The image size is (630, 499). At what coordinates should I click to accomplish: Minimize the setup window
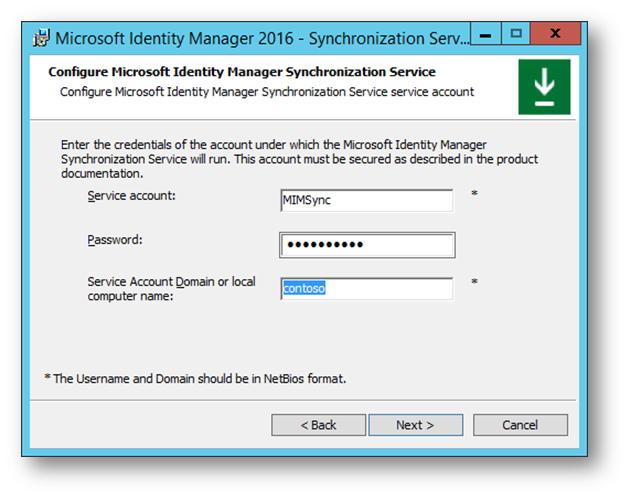(x=485, y=34)
